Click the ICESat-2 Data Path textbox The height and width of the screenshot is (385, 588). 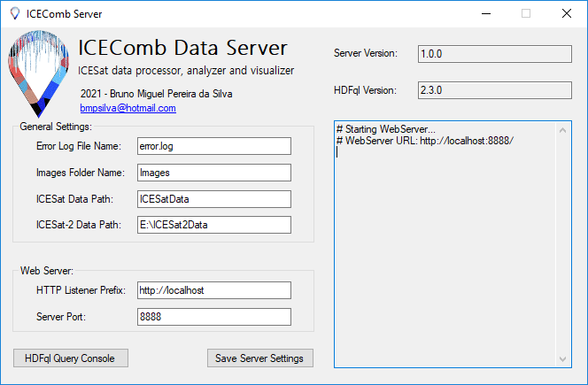point(213,225)
